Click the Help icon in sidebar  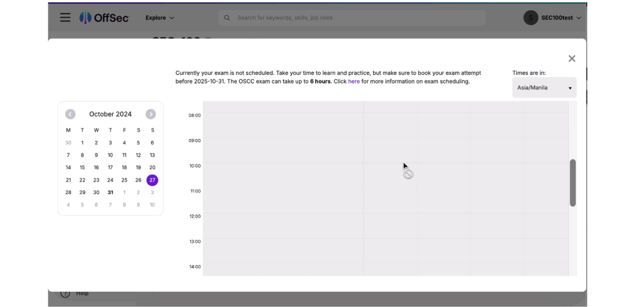[65, 293]
